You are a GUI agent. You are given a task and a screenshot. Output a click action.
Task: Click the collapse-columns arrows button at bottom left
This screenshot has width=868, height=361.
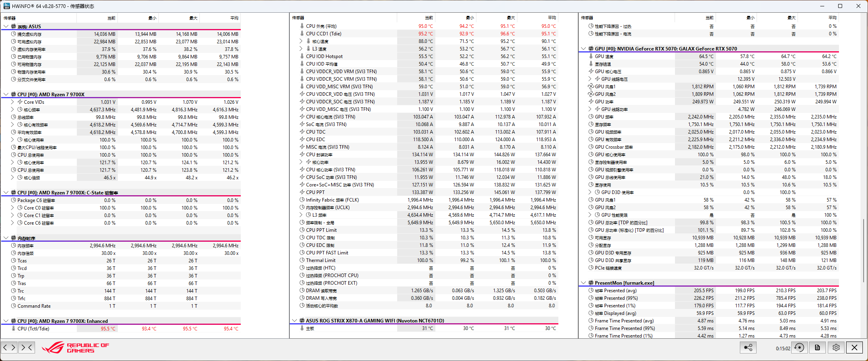26,347
